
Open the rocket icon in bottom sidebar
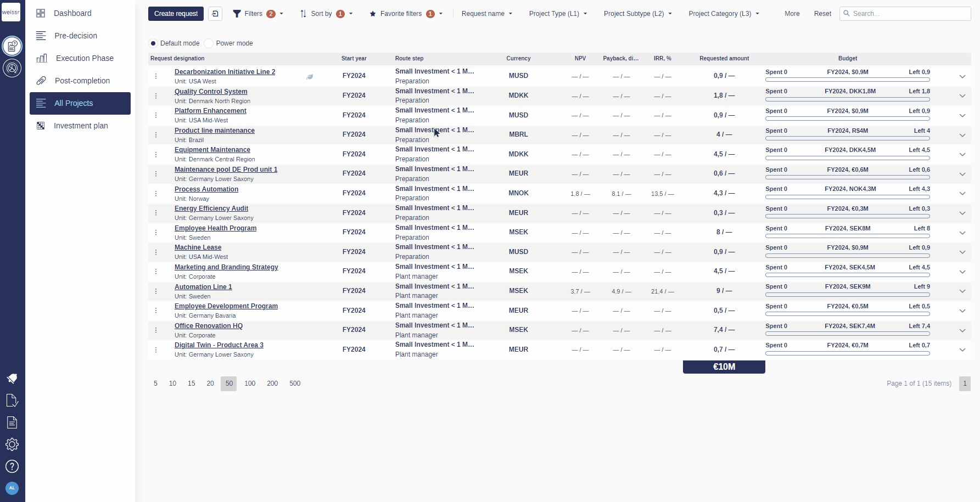click(x=12, y=378)
